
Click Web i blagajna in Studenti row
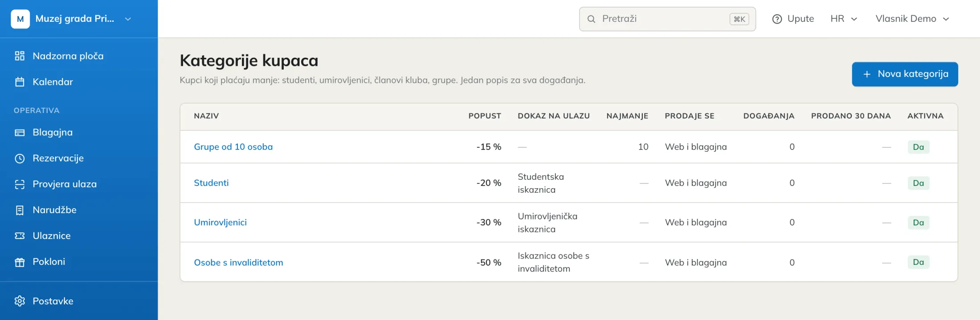(x=696, y=183)
